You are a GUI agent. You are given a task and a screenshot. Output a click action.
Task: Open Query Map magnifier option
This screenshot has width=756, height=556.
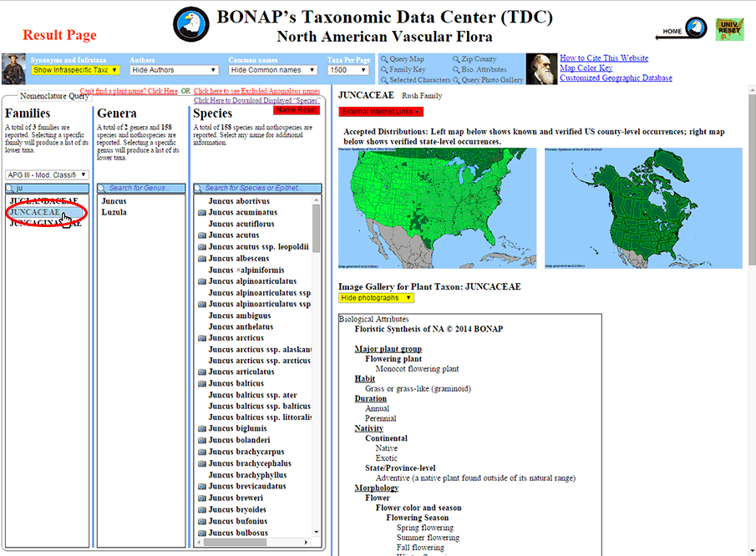point(403,58)
